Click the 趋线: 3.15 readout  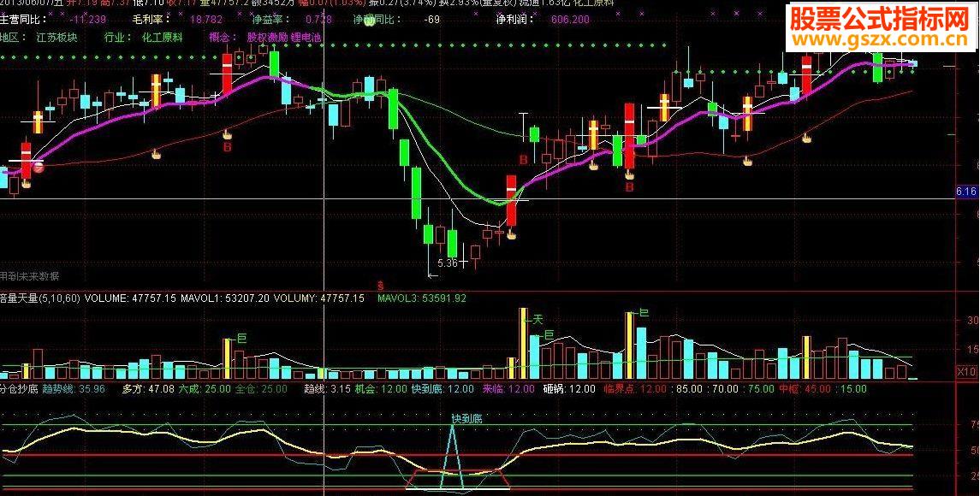click(327, 388)
